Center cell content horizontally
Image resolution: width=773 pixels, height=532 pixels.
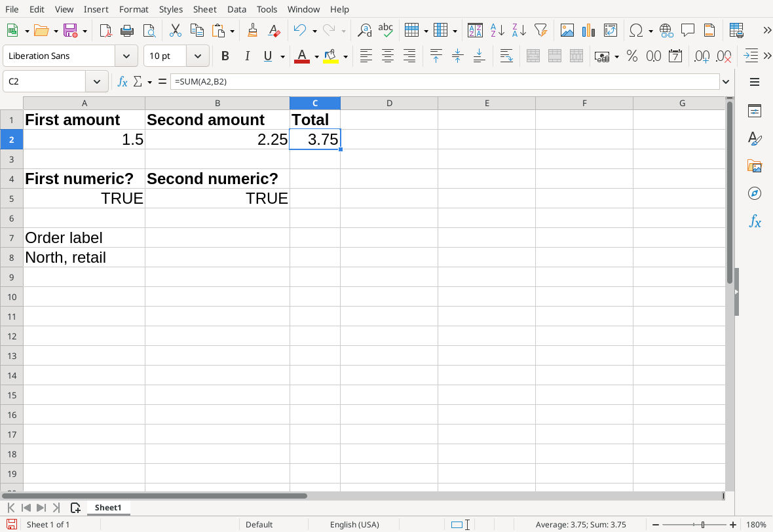coord(388,56)
